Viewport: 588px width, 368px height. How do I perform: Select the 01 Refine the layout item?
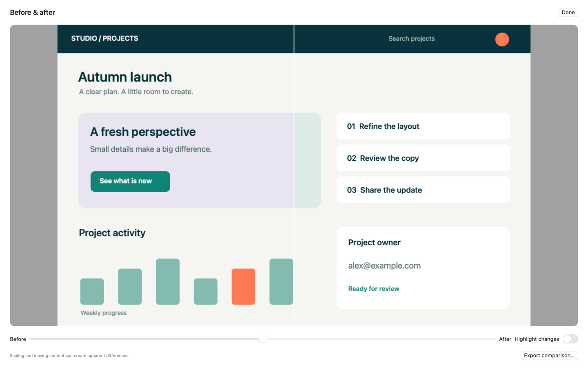click(423, 126)
